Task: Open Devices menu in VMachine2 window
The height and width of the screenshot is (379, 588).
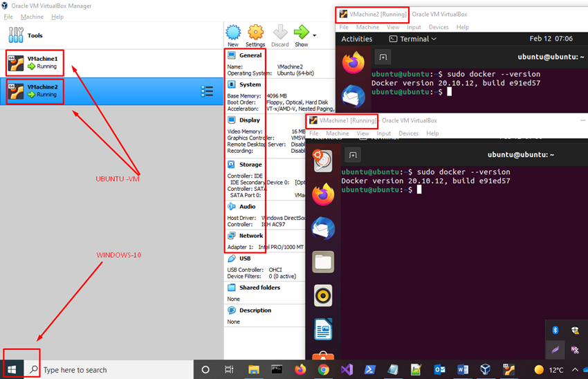Action: pyautogui.click(x=439, y=27)
